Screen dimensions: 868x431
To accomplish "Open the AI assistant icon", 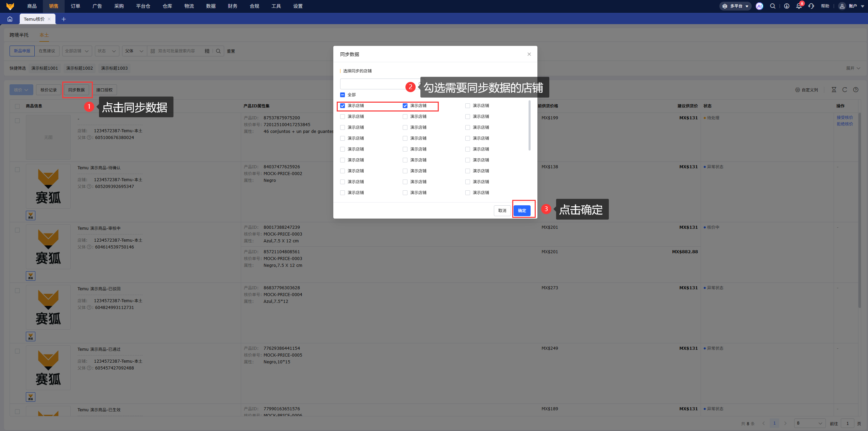I will pos(759,6).
